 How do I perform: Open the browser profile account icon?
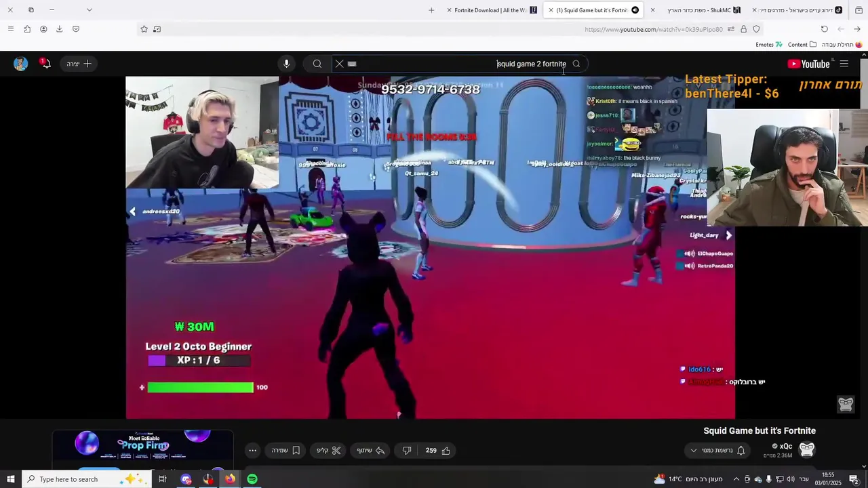click(x=43, y=29)
